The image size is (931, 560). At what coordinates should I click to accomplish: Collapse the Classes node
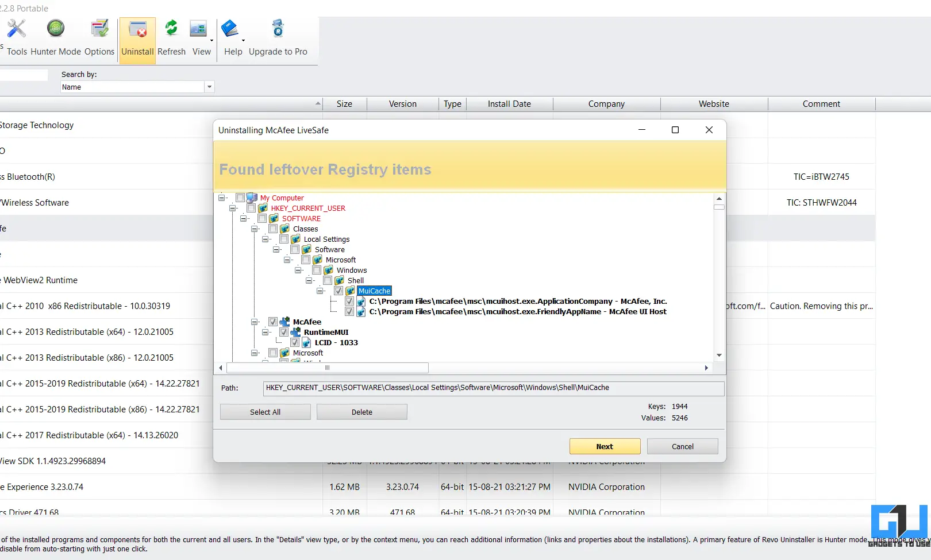(x=254, y=229)
